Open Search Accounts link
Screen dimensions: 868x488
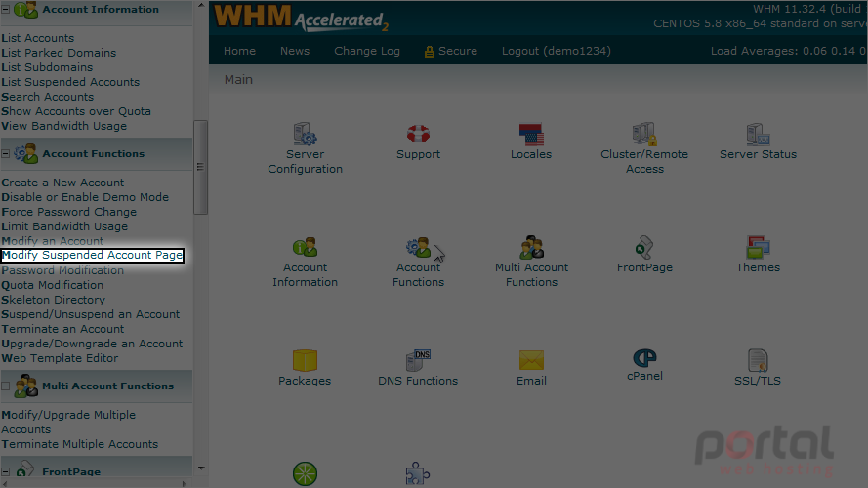click(48, 97)
